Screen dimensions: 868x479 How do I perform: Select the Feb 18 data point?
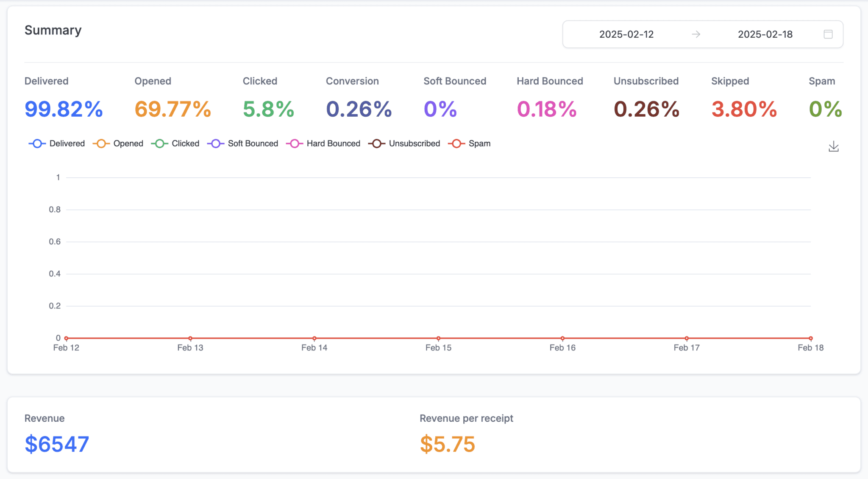810,338
